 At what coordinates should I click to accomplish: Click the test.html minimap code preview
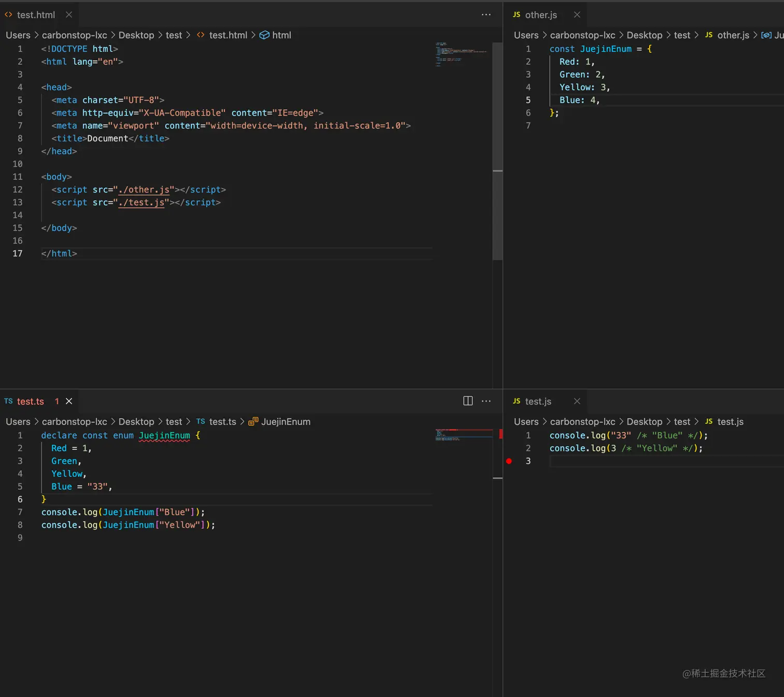460,54
